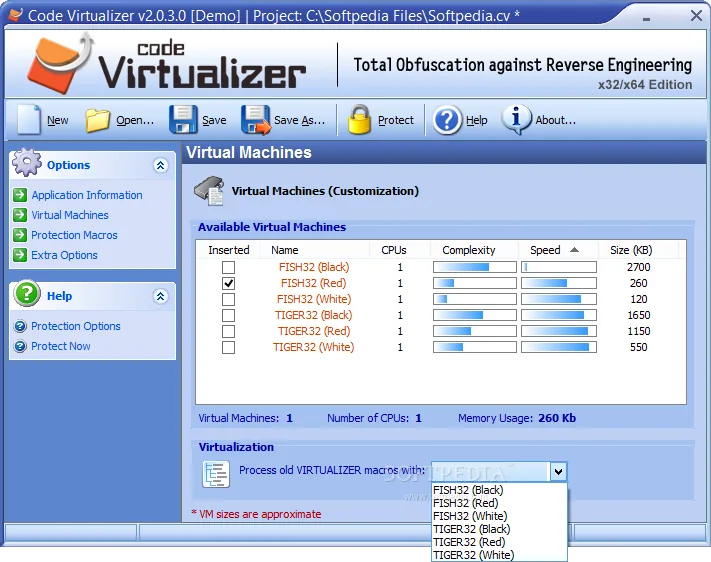Click arrow icon beside Virtual Machines link
Screen dimensions: 711x562
(20, 215)
